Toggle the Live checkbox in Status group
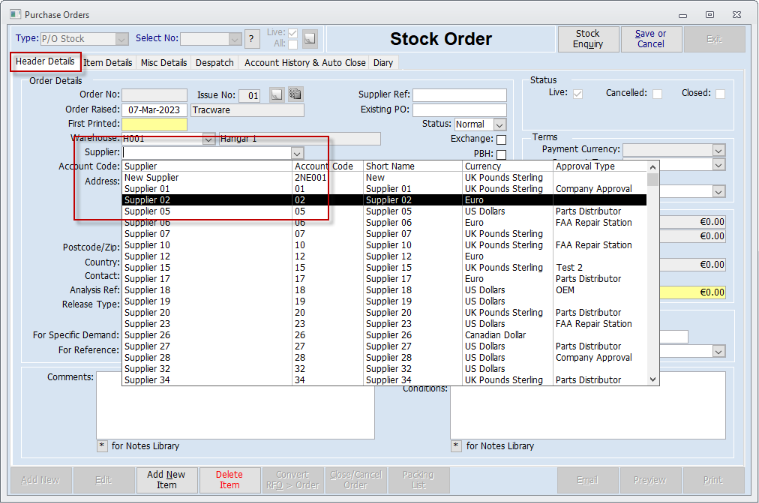759x503 pixels. [x=577, y=93]
